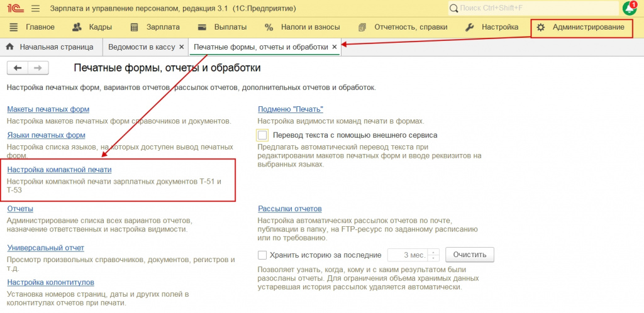Open the Администрирование gear section

[x=581, y=28]
